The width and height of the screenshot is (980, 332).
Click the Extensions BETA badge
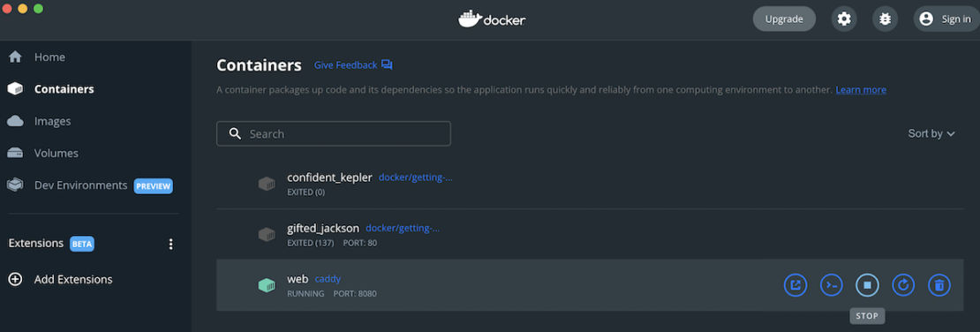[82, 244]
